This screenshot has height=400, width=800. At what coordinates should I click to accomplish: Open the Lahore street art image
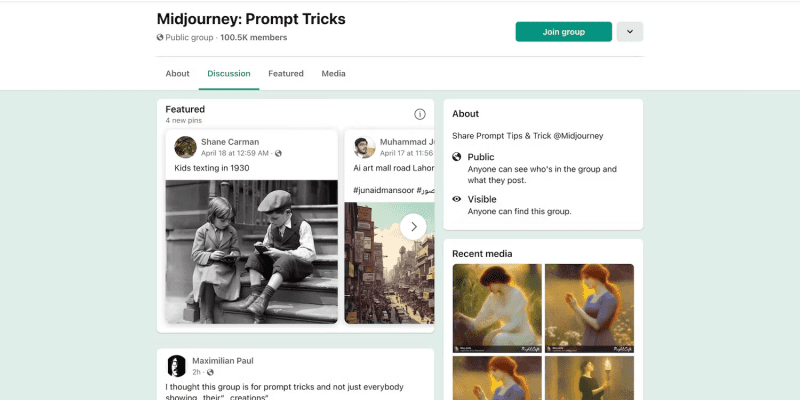(389, 263)
